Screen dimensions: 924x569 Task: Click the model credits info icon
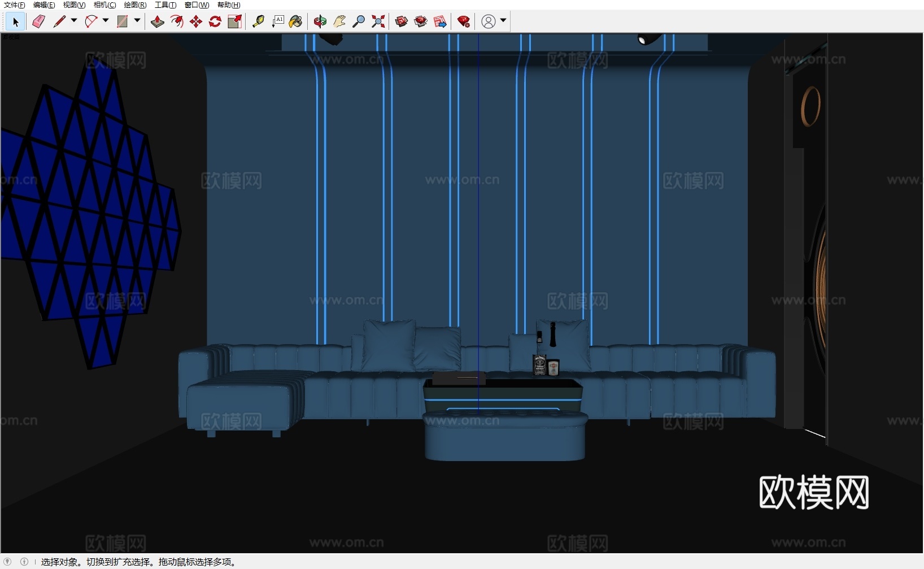coord(24,562)
